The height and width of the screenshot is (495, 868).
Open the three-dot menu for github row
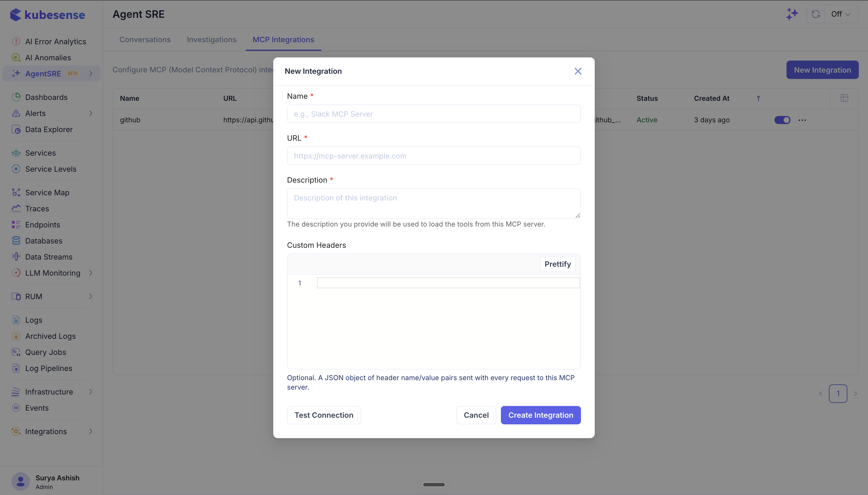[x=802, y=120]
